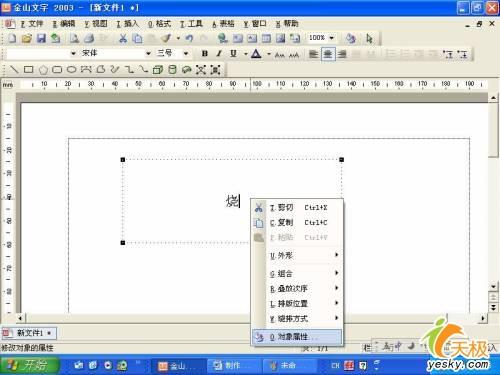Image resolution: width=500 pixels, height=375 pixels.
Task: Select the Undo arrow icon
Action: [x=189, y=38]
